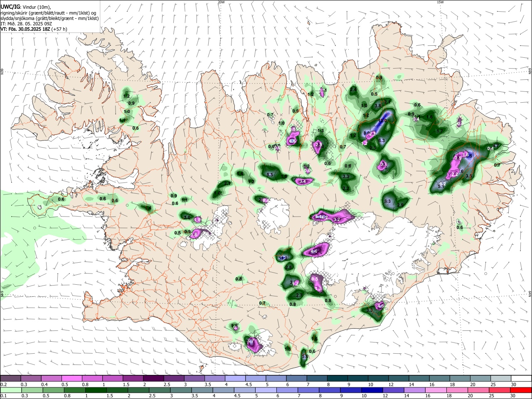Select the 'VT: Fös. 30.05.2025 18Z (+57 h)' line
This screenshot has height=399, width=532.
34,29
